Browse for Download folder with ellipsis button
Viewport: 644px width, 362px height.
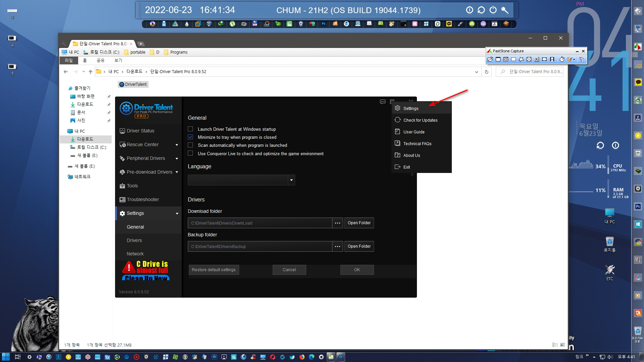337,223
